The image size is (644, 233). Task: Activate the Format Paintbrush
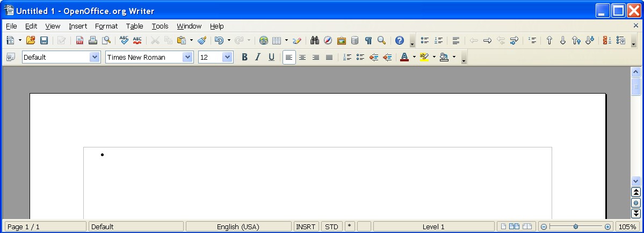(201, 40)
